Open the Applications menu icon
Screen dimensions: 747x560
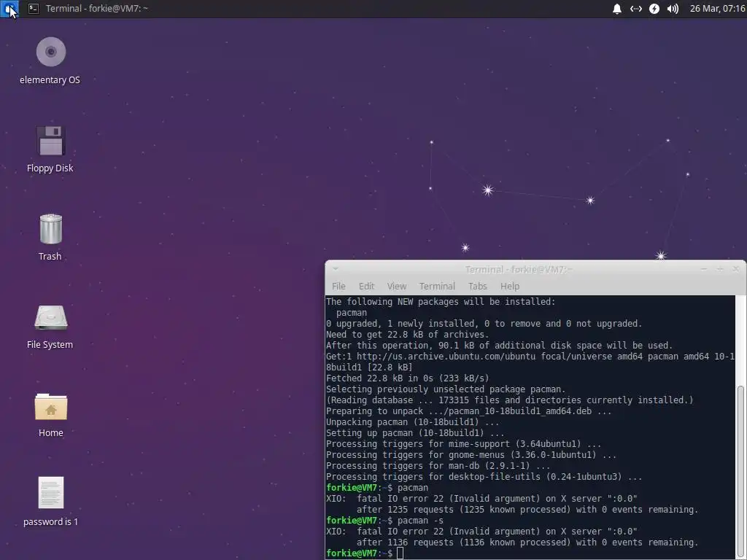(x=9, y=9)
